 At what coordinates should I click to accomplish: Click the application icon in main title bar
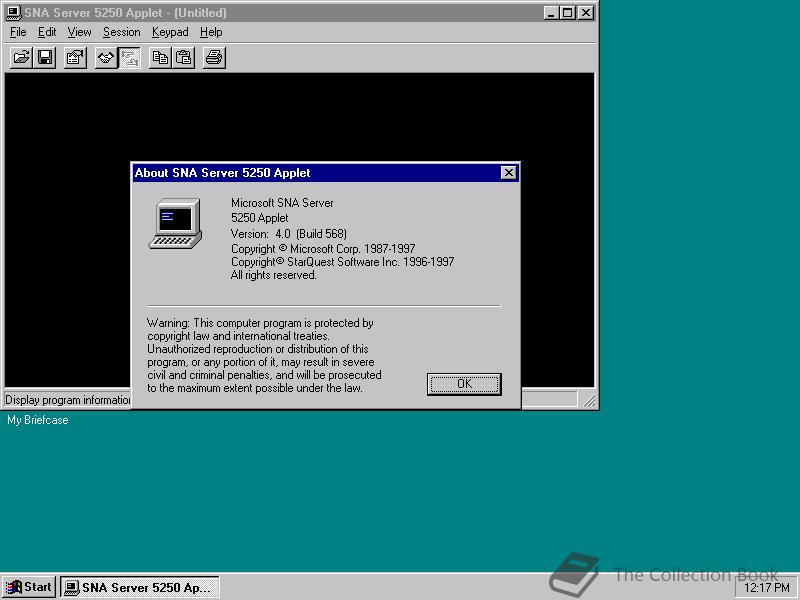(13, 13)
